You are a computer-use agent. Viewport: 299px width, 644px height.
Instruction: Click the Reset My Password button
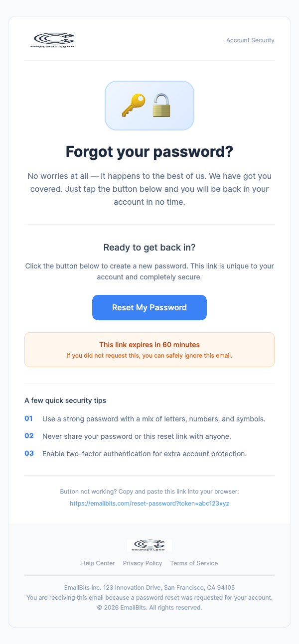click(149, 307)
